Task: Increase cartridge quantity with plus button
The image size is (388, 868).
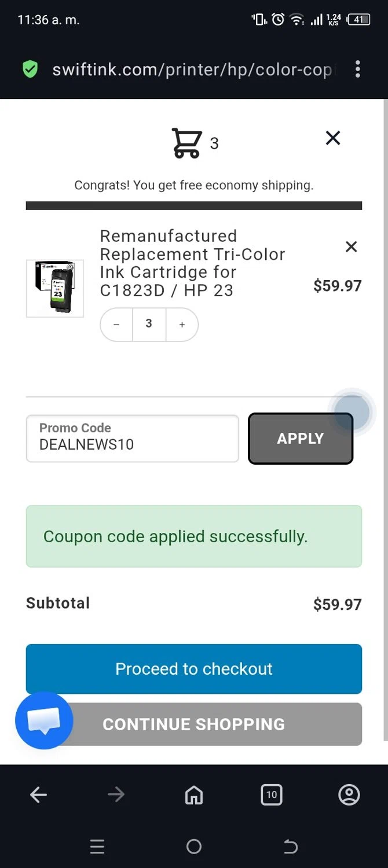Action: click(x=182, y=325)
